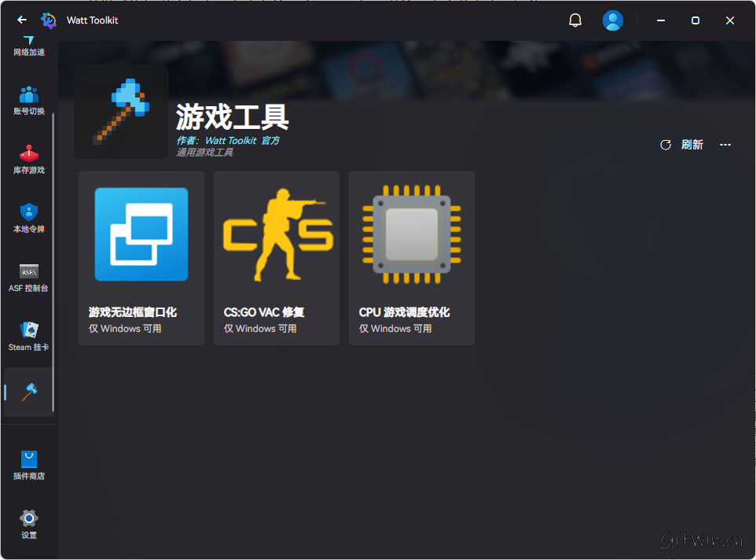Open CPU 游戏调度优化 tool card

411,259
